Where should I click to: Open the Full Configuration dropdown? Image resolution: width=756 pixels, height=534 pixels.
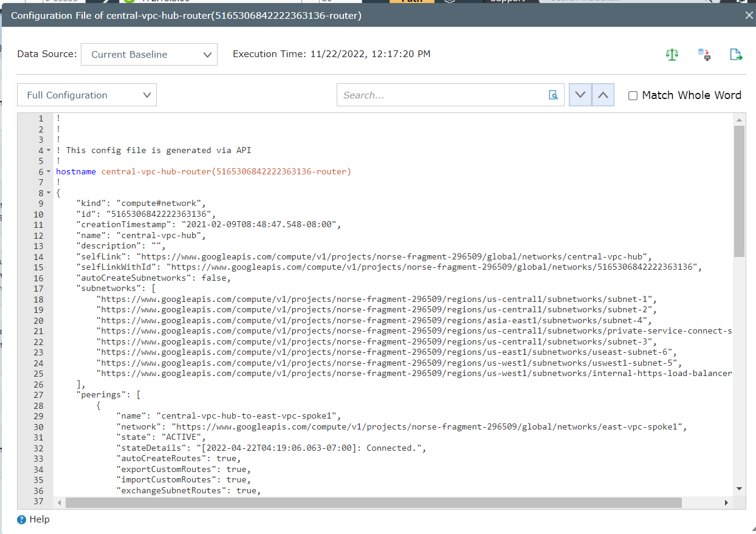pyautogui.click(x=86, y=95)
